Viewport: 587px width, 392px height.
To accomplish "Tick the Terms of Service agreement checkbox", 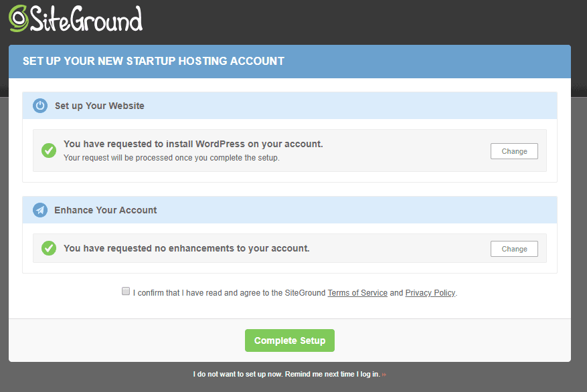I will [126, 291].
